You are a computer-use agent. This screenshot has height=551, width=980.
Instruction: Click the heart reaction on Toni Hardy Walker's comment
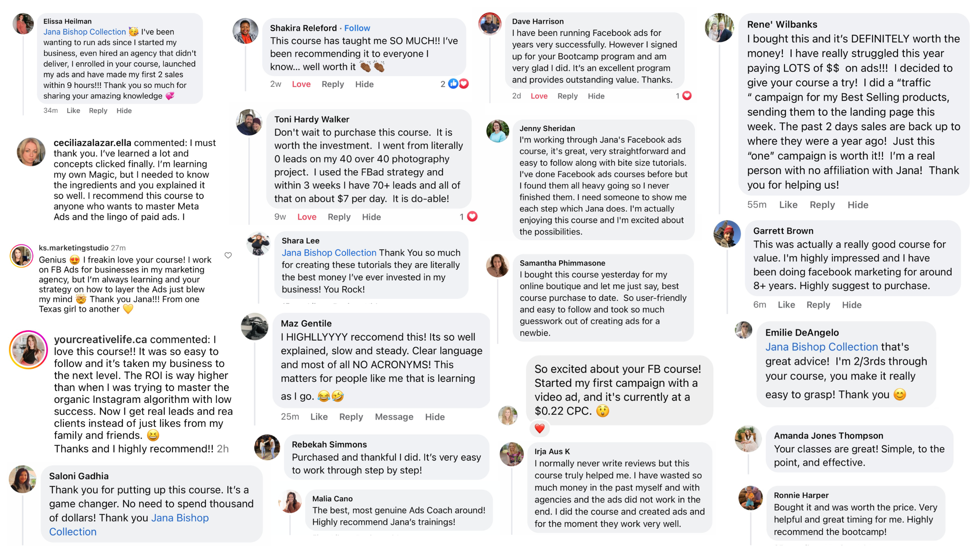click(472, 217)
